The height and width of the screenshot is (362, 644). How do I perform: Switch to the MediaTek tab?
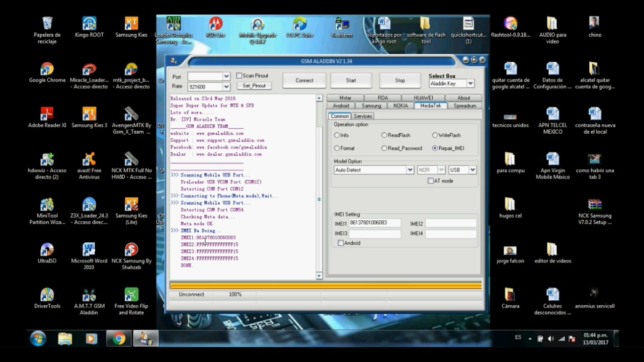430,106
